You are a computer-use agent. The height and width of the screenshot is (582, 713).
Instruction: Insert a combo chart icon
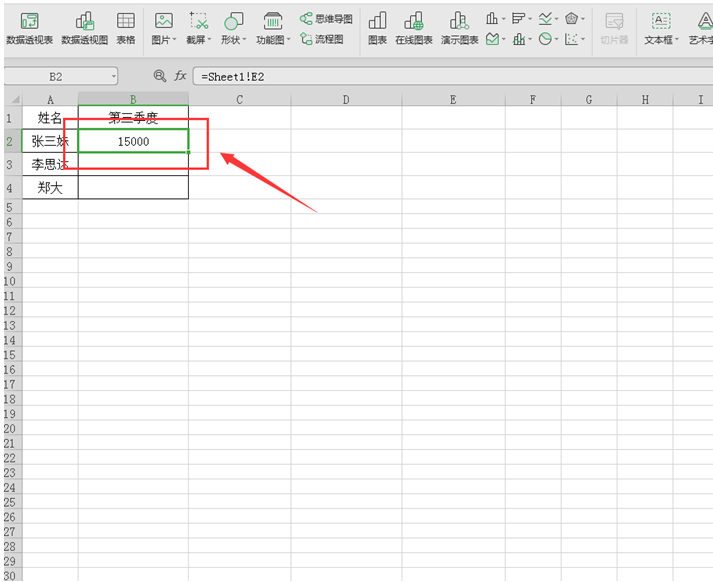(x=518, y=39)
